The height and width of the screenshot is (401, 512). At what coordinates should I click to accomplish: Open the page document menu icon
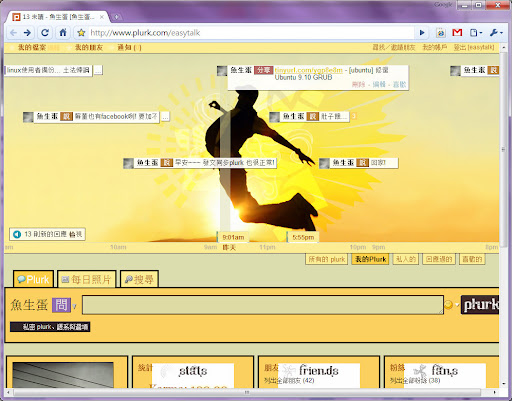(x=476, y=33)
